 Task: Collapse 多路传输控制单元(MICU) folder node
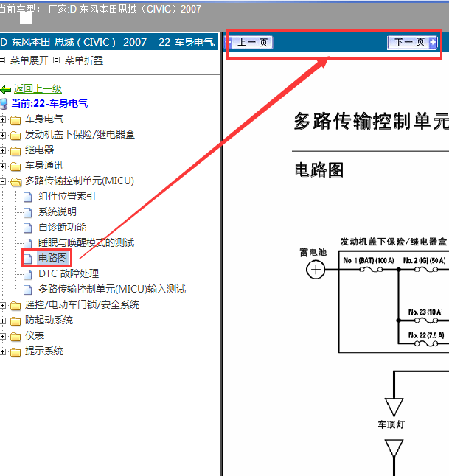pyautogui.click(x=3, y=181)
